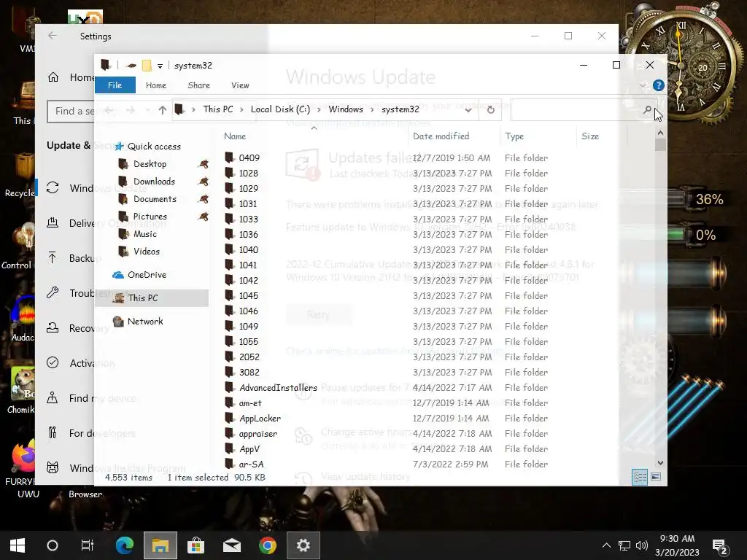Switch to details view layout icon
This screenshot has height=560, width=747.
[639, 477]
